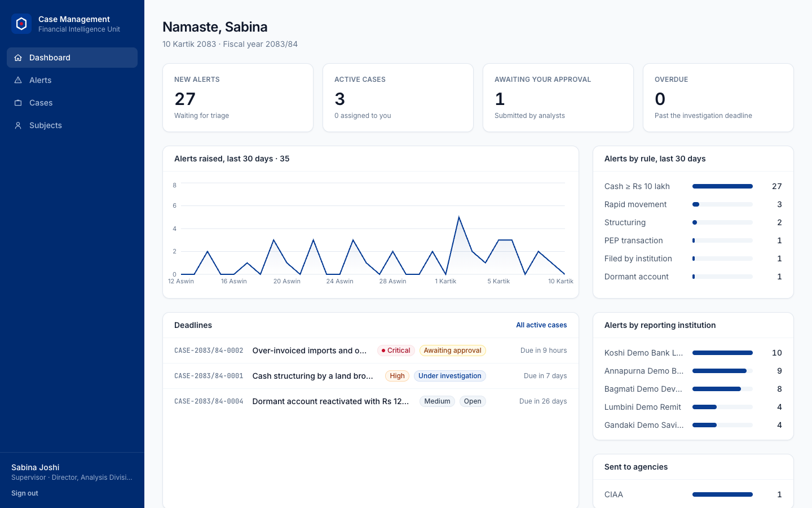Click the 1 Kartik chart axis label

(445, 281)
